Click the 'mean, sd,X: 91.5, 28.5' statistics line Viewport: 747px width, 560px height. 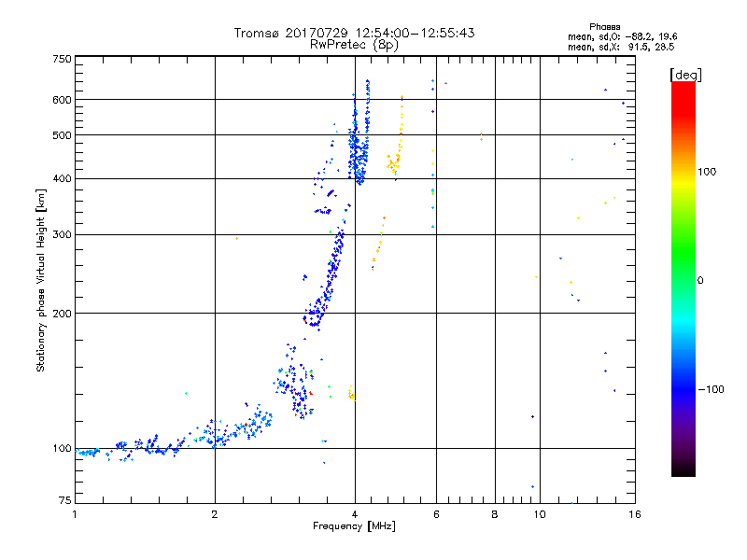[x=621, y=47]
